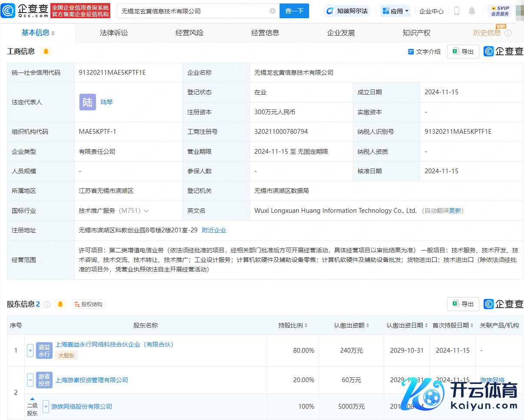Click the SVIP member service badge

499,11
